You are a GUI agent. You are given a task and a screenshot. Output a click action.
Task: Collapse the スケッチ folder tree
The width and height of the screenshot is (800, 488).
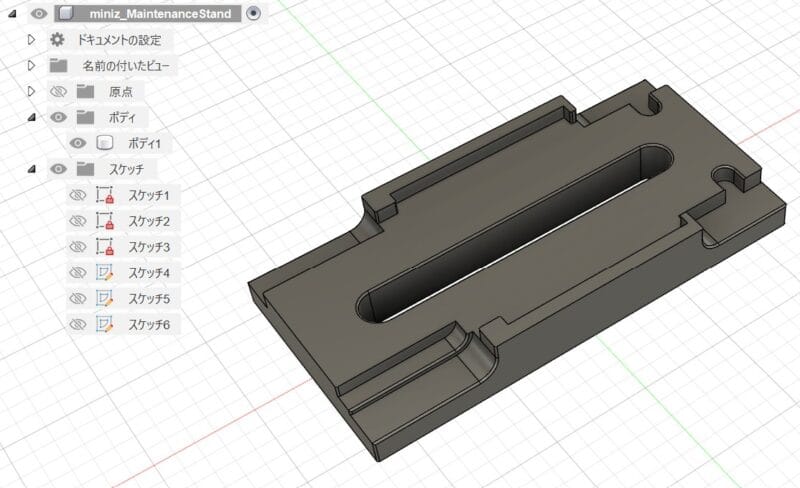(x=31, y=169)
